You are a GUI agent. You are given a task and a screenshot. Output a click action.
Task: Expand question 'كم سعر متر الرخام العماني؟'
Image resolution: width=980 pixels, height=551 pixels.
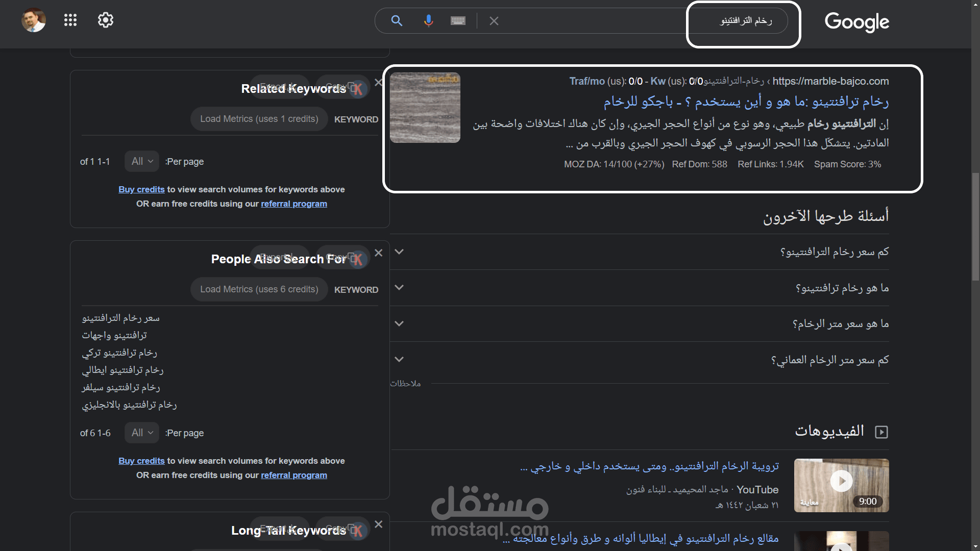(x=829, y=360)
